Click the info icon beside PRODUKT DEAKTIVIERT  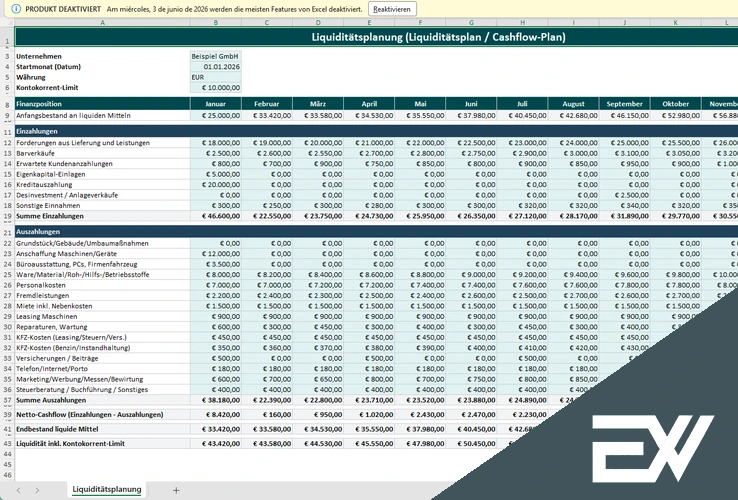point(16,9)
